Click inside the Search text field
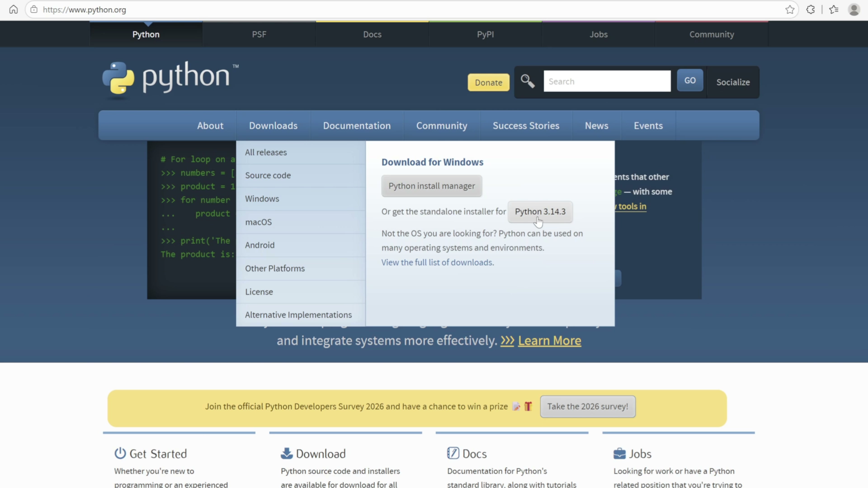The height and width of the screenshot is (488, 868). click(607, 81)
